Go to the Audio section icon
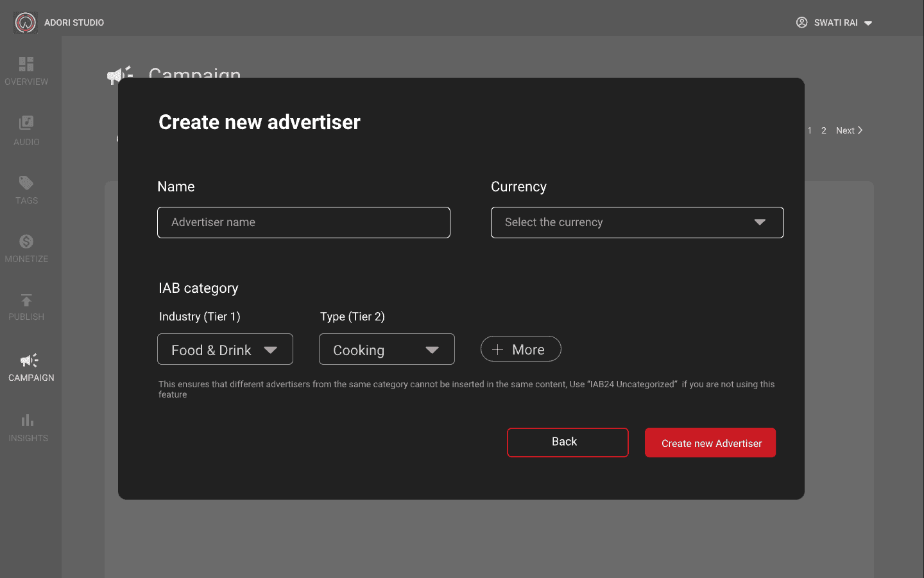Viewport: 924px width, 578px height. point(26,123)
